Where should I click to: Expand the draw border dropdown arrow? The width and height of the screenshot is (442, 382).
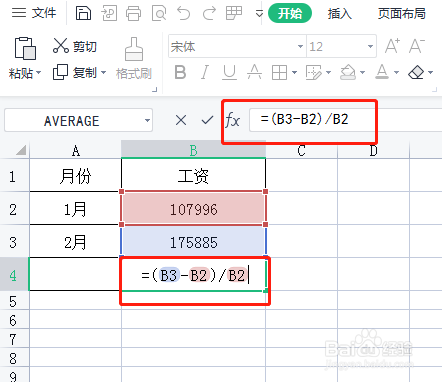point(328,72)
